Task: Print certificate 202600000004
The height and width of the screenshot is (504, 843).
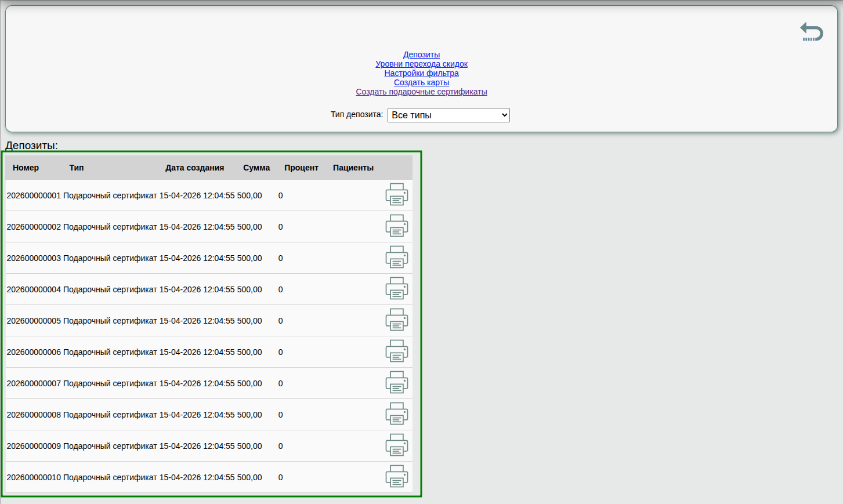Action: 397,289
